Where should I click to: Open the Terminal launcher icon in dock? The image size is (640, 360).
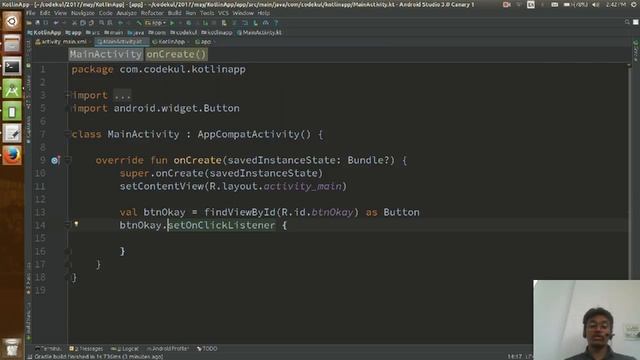pyautogui.click(x=12, y=66)
